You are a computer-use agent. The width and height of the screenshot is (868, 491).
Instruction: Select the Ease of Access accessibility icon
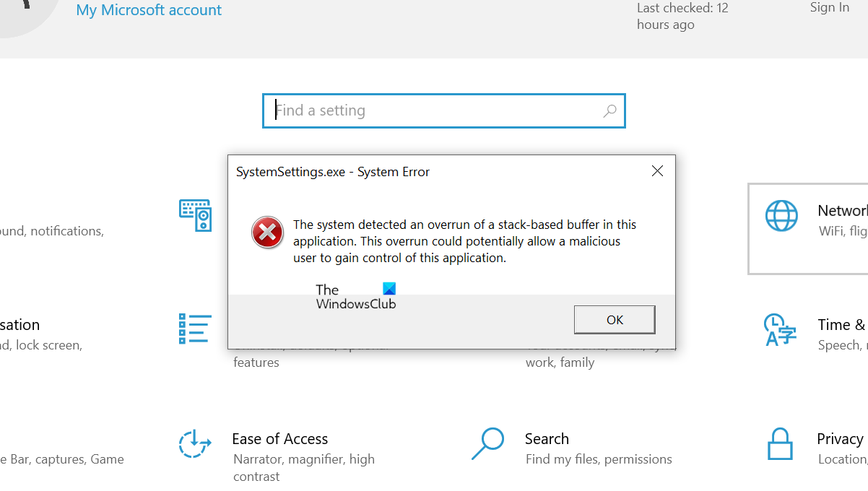pos(194,444)
